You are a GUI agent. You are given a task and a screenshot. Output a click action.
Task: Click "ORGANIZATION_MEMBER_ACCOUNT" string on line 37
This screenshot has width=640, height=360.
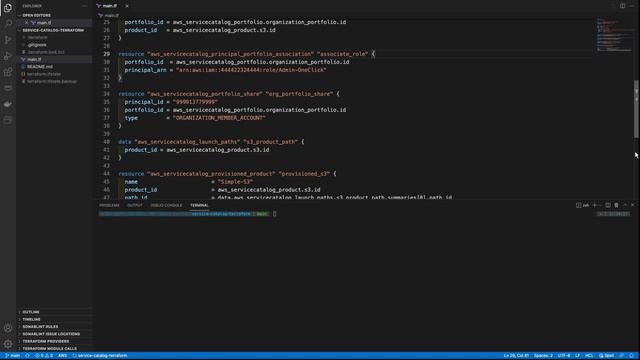219,118
